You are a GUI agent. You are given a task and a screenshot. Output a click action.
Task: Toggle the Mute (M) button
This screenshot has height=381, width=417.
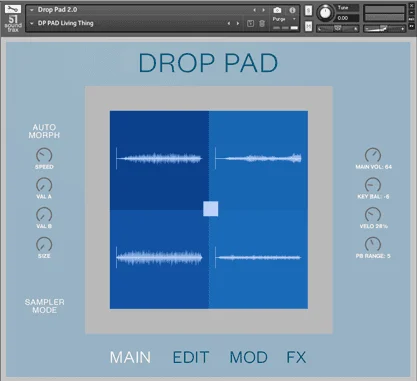tap(309, 26)
